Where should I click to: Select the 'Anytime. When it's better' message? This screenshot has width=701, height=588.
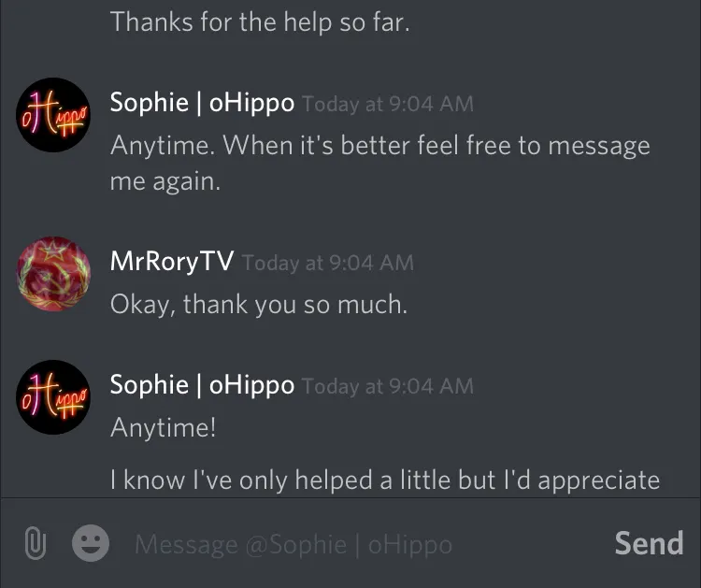[380, 146]
